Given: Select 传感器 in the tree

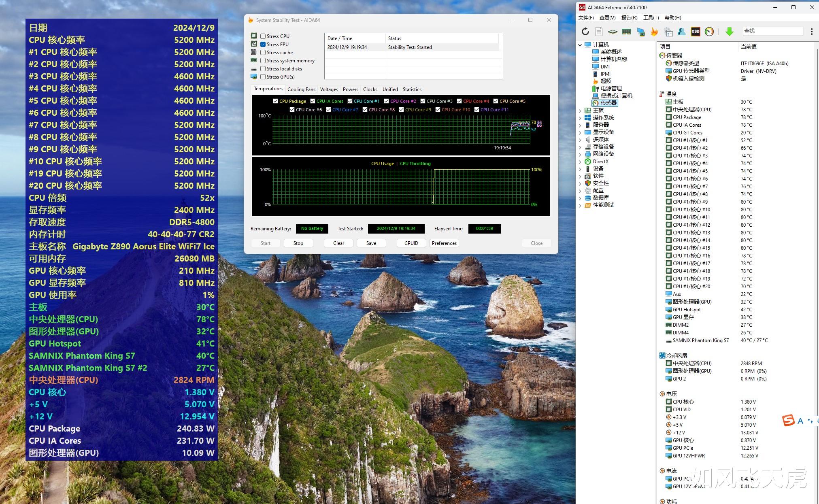Looking at the screenshot, I should (608, 103).
